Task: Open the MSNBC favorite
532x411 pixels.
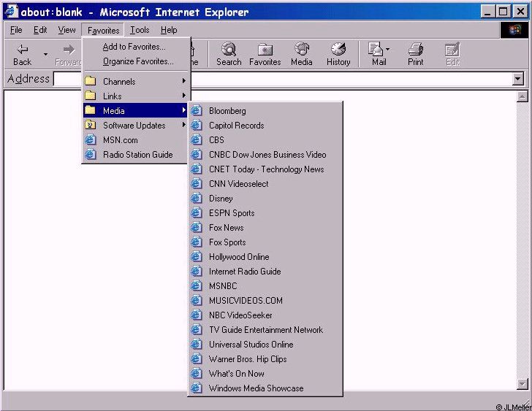Action: tap(265, 285)
